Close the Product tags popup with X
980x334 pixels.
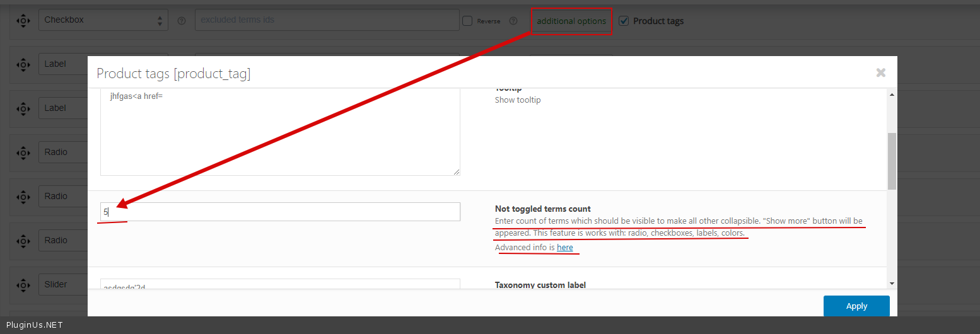point(880,72)
